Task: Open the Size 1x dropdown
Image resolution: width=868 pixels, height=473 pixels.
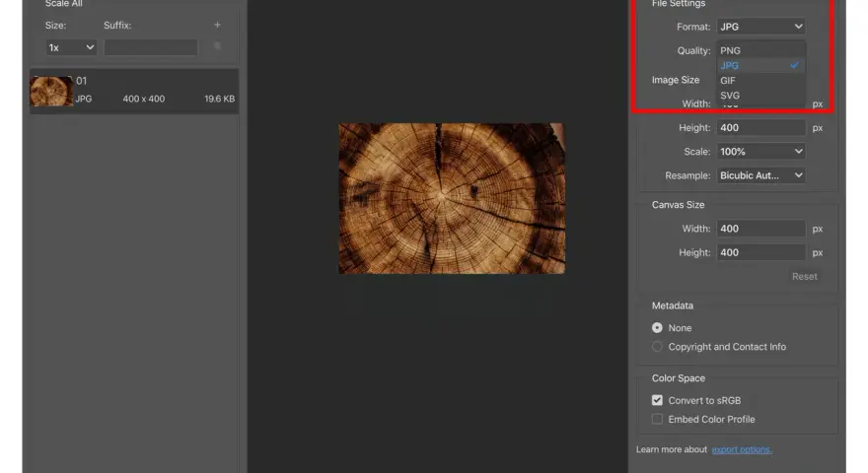Action: pyautogui.click(x=71, y=47)
